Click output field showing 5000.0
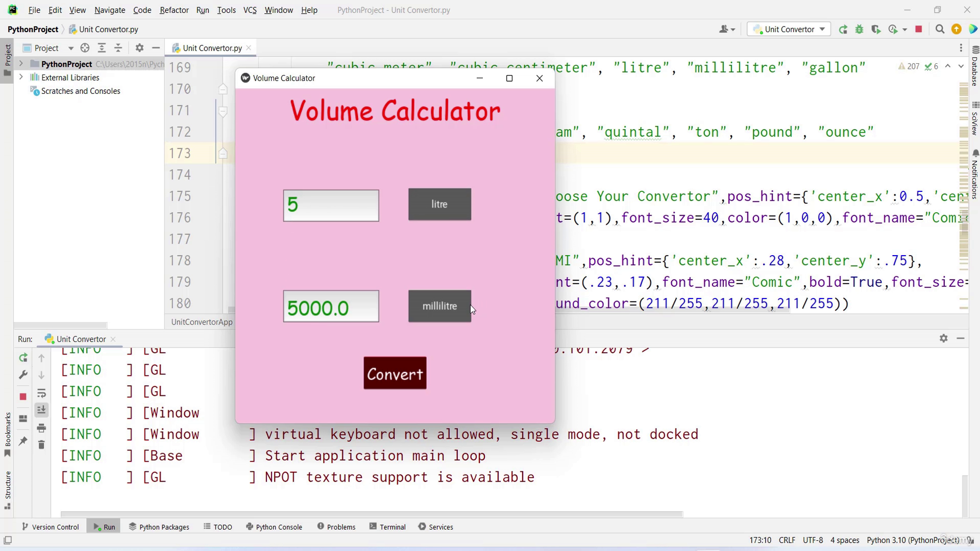This screenshot has width=980, height=551. (331, 306)
